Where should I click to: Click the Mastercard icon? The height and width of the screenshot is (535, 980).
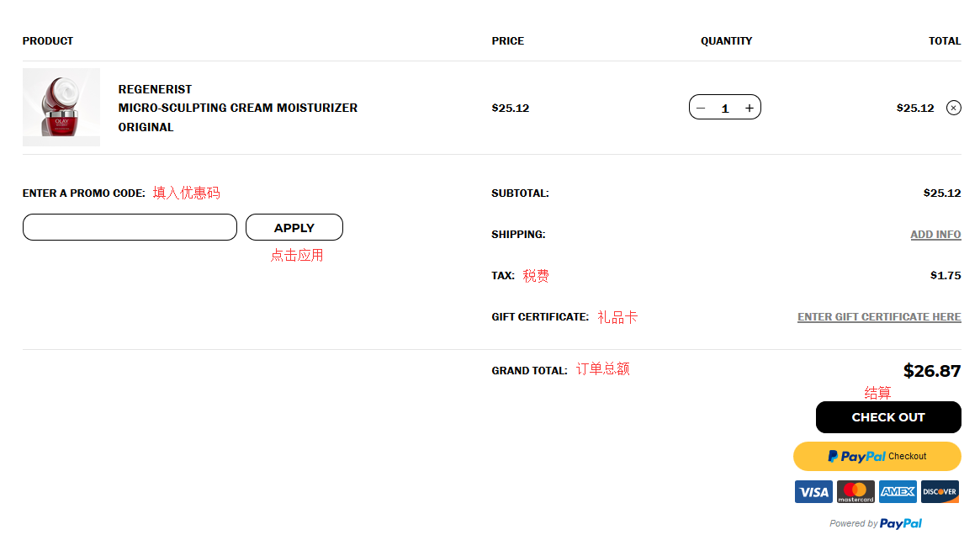tap(856, 492)
